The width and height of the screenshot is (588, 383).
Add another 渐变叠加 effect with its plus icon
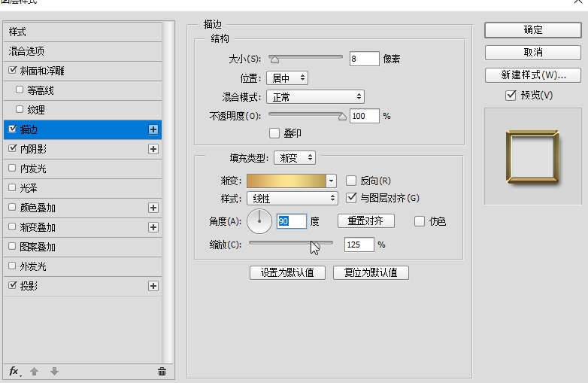(153, 227)
